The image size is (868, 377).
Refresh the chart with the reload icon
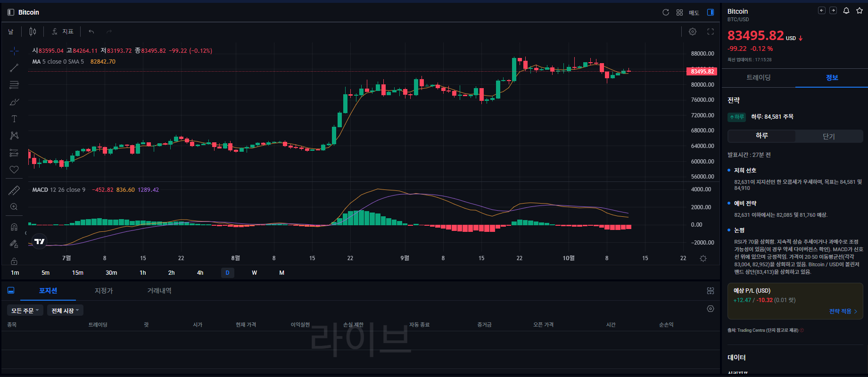666,12
